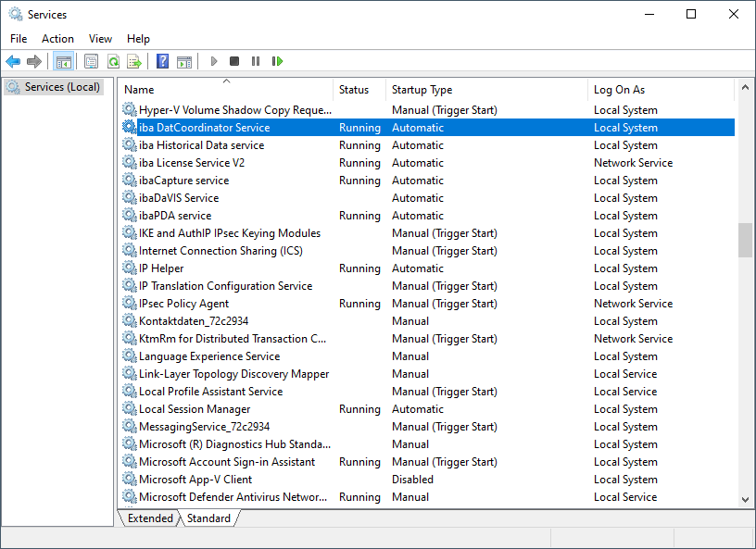The height and width of the screenshot is (549, 756).
Task: Select KtmRm for Distributed Transaction C... row
Action: coord(428,338)
